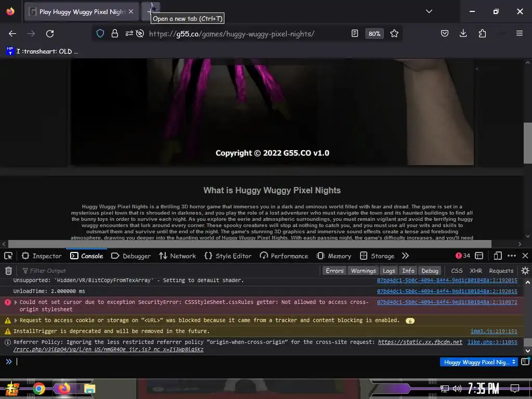Toggle the Requests filter
The width and height of the screenshot is (532, 399).
coord(501,271)
